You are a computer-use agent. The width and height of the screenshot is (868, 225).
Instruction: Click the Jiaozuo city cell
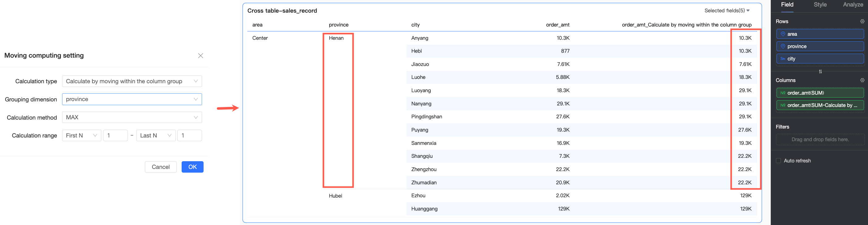click(x=420, y=64)
